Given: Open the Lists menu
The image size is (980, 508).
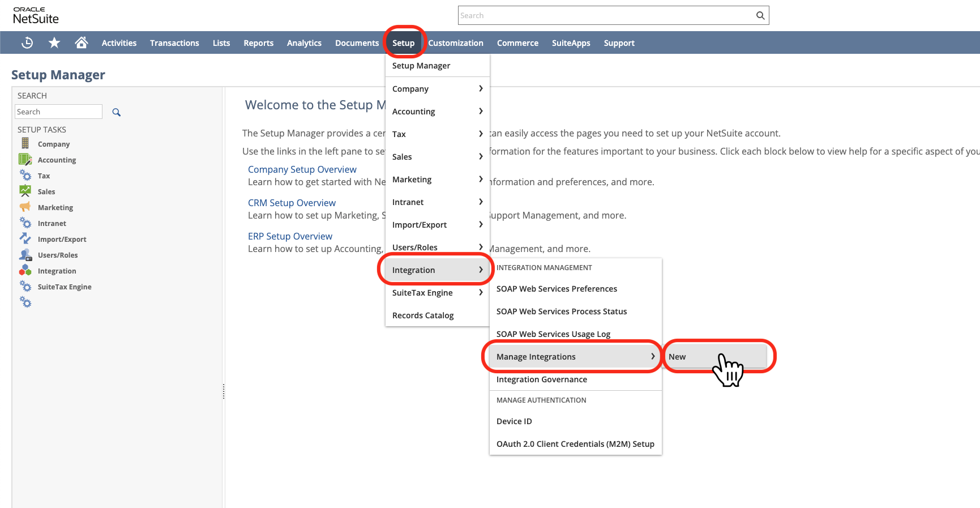Looking at the screenshot, I should [x=221, y=42].
